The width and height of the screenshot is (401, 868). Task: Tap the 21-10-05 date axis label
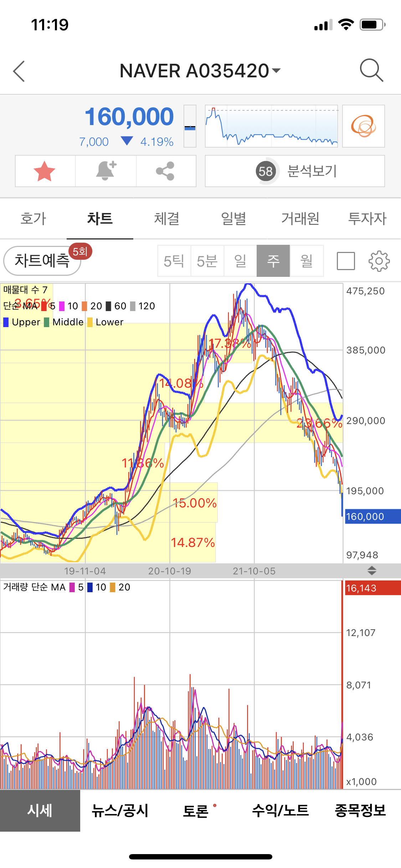(254, 571)
